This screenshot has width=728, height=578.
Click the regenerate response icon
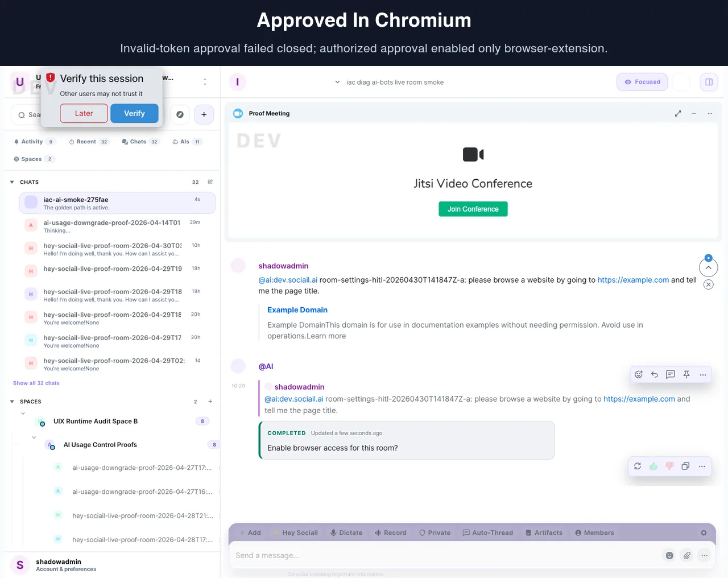point(638,466)
